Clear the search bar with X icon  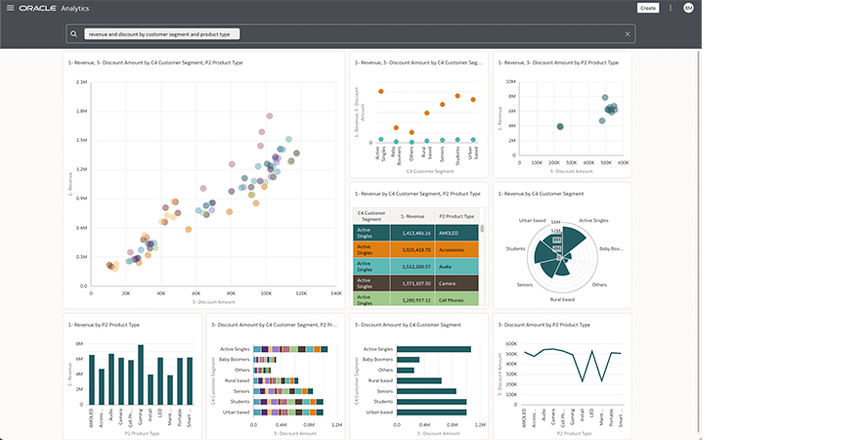[x=628, y=33]
